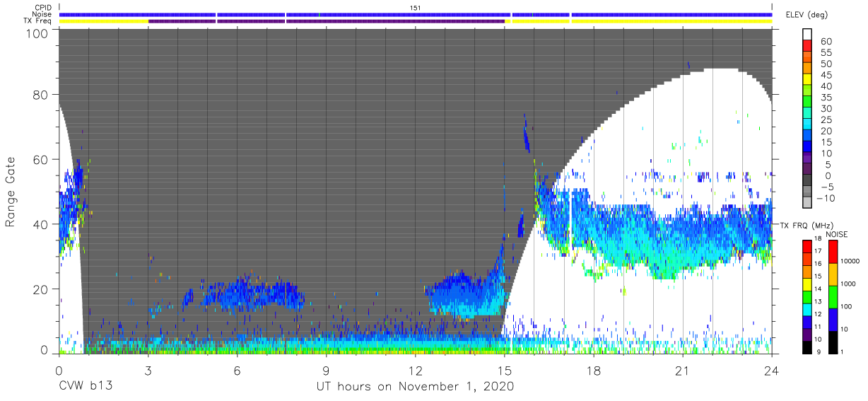Screen dimensions: 868x401
Task: Pick the dark blue 10–15 degree ELEV swatch
Action: [807, 147]
